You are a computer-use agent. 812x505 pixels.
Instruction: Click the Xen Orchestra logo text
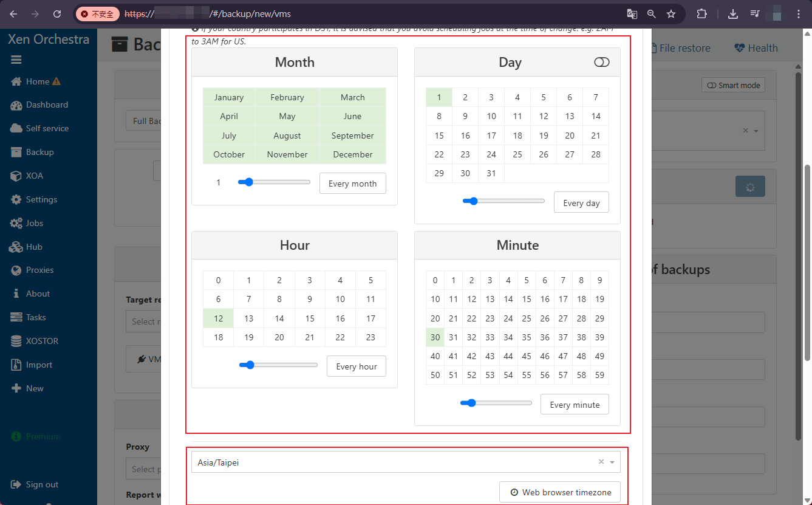click(49, 40)
